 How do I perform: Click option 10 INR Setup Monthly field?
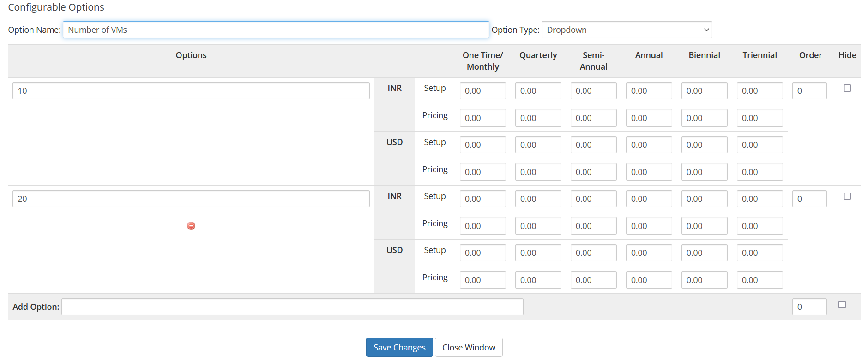(x=482, y=91)
